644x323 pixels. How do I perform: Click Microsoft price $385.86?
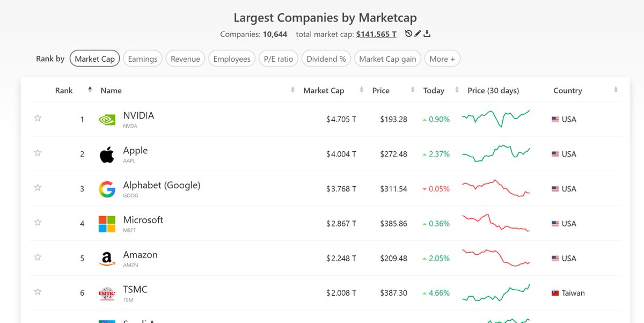pos(393,224)
